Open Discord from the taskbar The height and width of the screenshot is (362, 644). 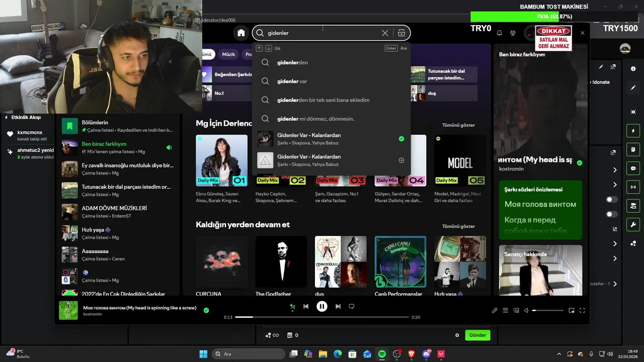point(427,354)
